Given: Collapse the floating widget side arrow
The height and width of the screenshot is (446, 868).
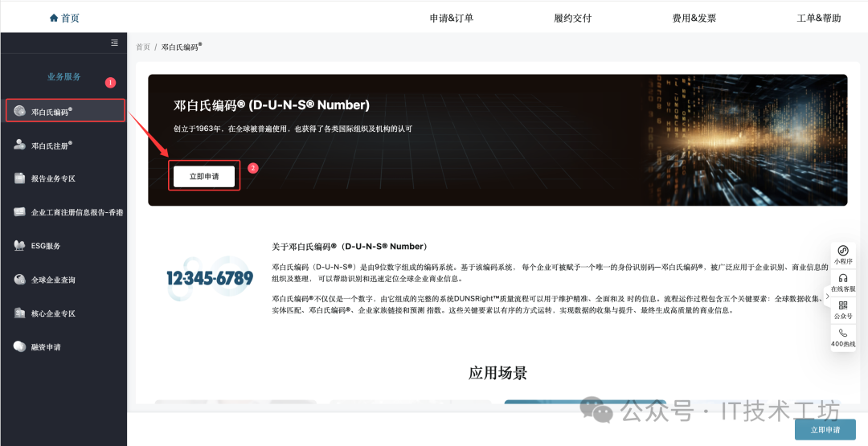Looking at the screenshot, I should coord(828,296).
